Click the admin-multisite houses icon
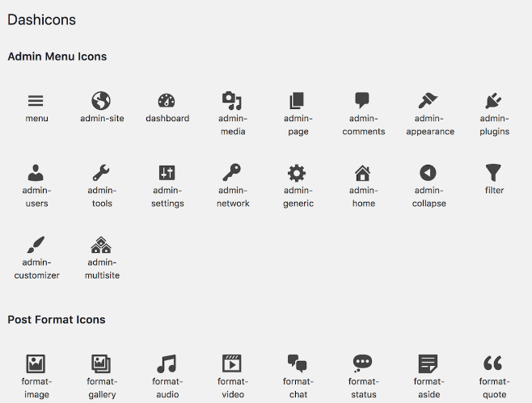This screenshot has width=532, height=403. 102,245
